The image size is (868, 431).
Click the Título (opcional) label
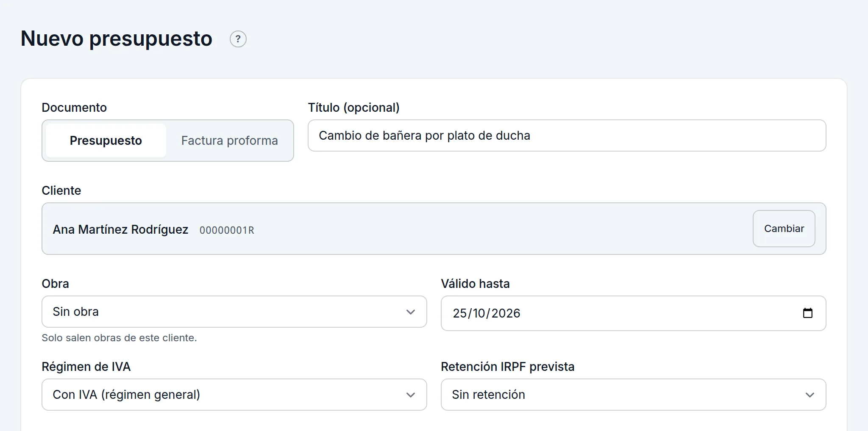(x=354, y=108)
